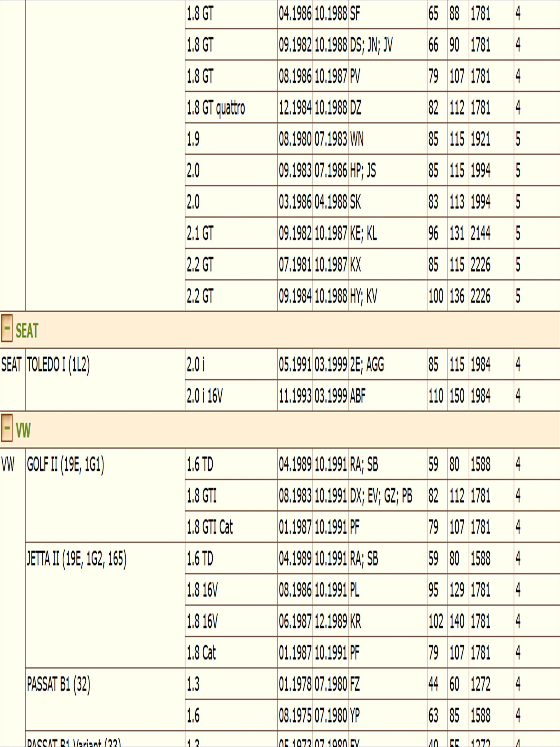Select the PASSAT B1 (32) model cell
The height and width of the screenshot is (747, 560).
(105, 699)
